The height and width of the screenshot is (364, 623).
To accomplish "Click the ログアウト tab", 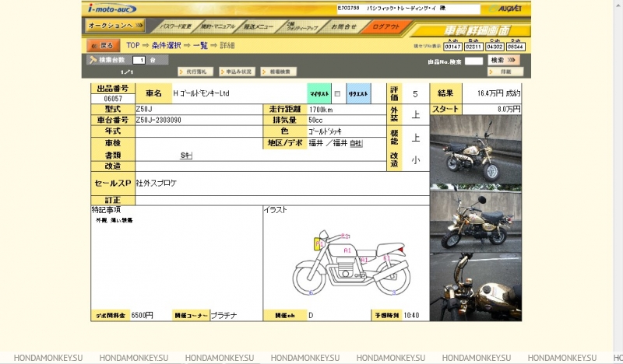I will 385,26.
